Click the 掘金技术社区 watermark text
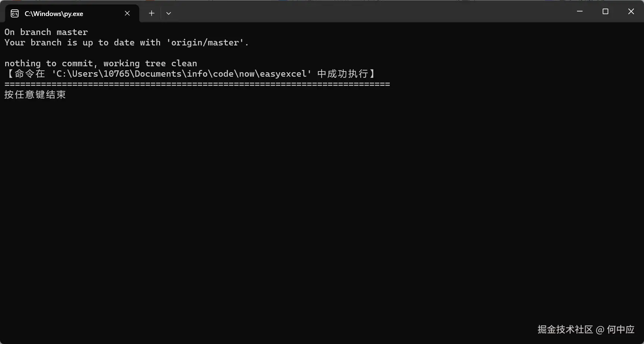 565,329
